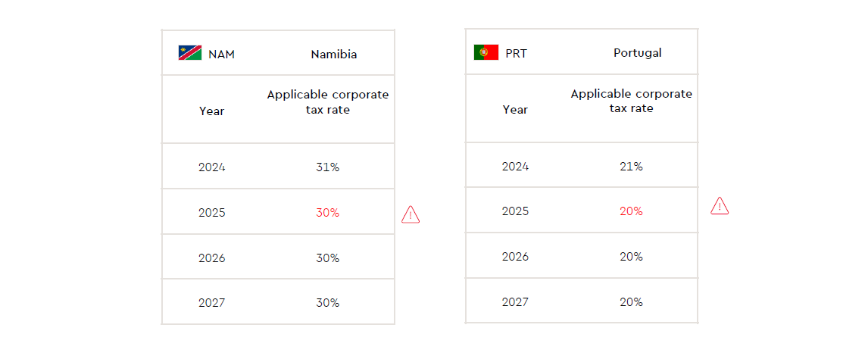Click the 2026 year cell in Portugal table

tap(515, 257)
